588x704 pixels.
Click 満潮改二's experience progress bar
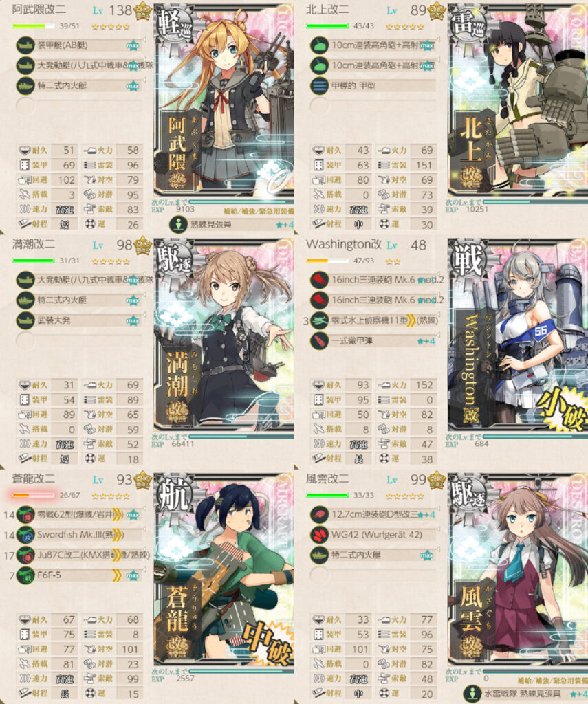click(241, 437)
